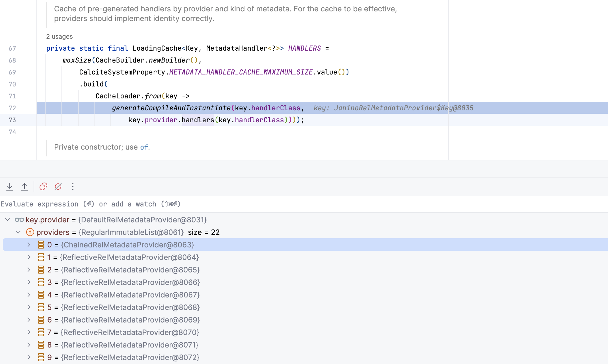Screen dimensions: 608x364
Task: Collapse the key.provider watch node
Action: tap(8, 220)
